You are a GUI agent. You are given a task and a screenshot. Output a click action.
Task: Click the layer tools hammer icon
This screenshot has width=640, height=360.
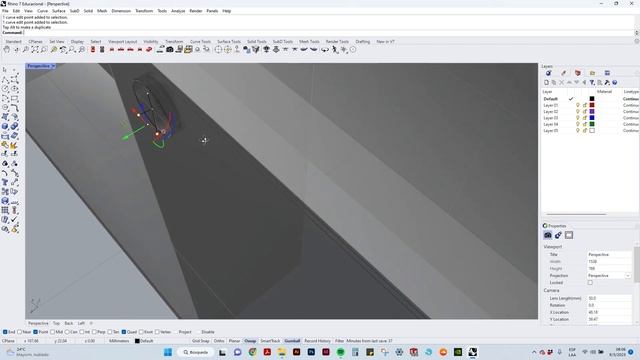pos(607,82)
